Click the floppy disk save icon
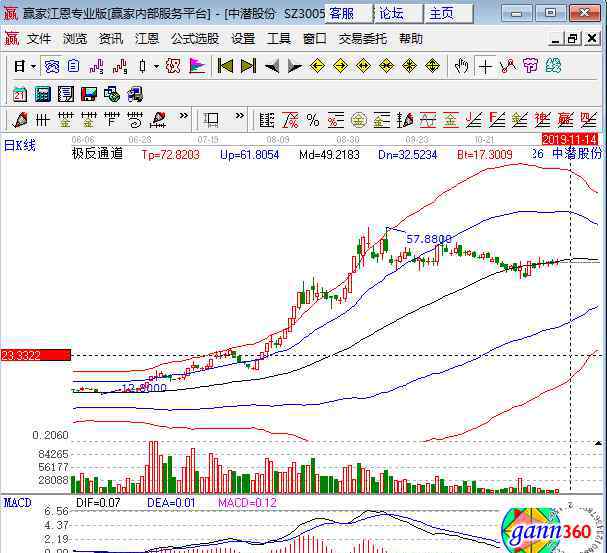Screen dimensions: 607x553 89,94
